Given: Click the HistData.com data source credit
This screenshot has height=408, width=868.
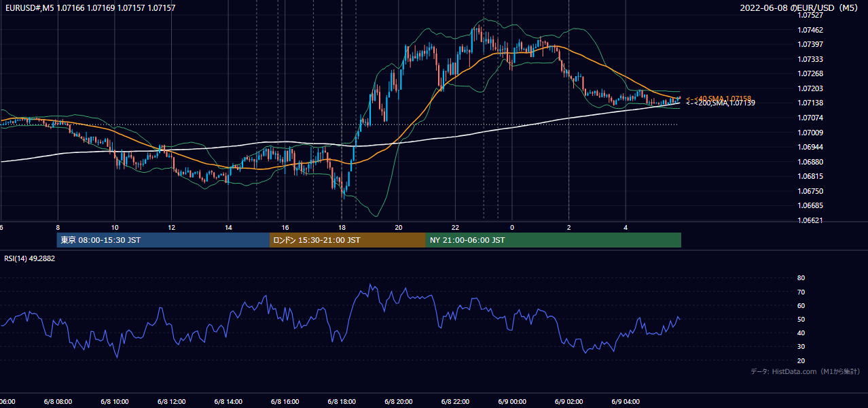Looking at the screenshot, I should click(x=806, y=371).
